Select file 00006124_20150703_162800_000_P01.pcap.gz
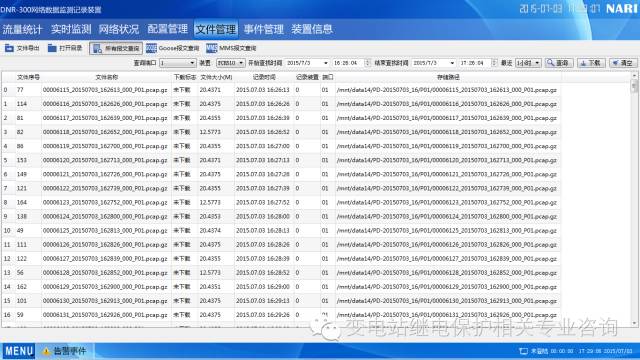The image size is (640, 360). (105, 217)
